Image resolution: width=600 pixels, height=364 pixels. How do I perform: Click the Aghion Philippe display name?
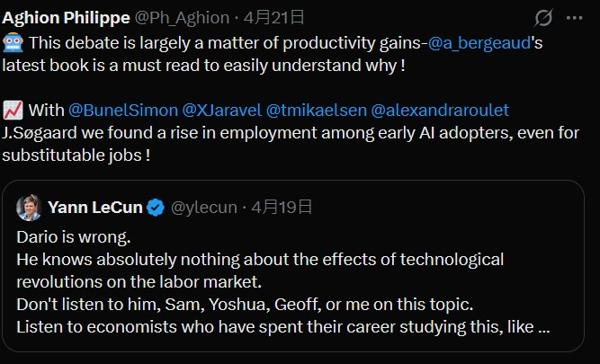[x=67, y=17]
